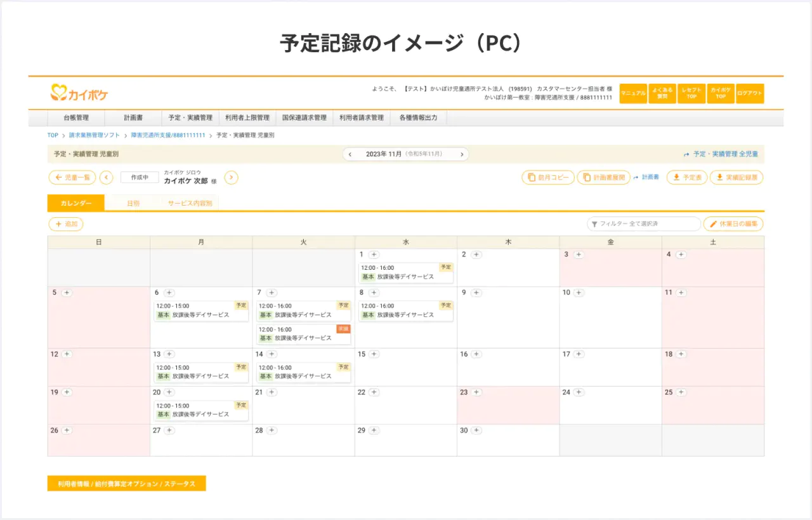Expand 利用者情報 / 給付費算定オプション / ステータス section
Screen dimensions: 812x520
127,484
